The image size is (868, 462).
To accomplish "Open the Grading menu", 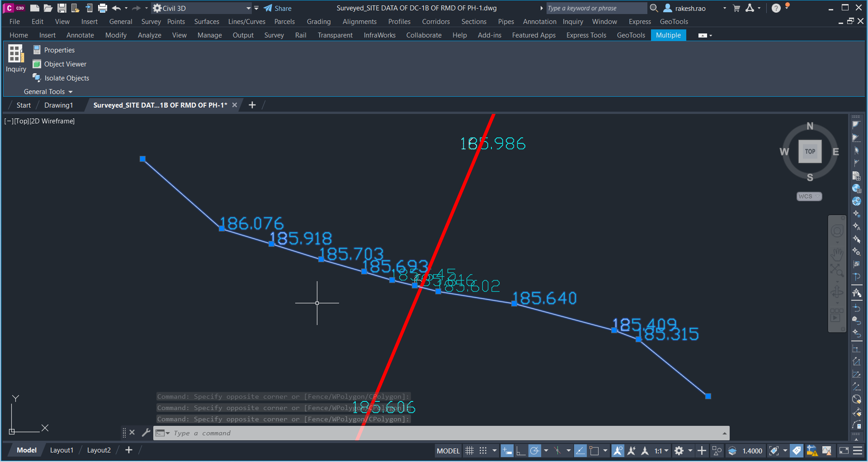I will 319,21.
